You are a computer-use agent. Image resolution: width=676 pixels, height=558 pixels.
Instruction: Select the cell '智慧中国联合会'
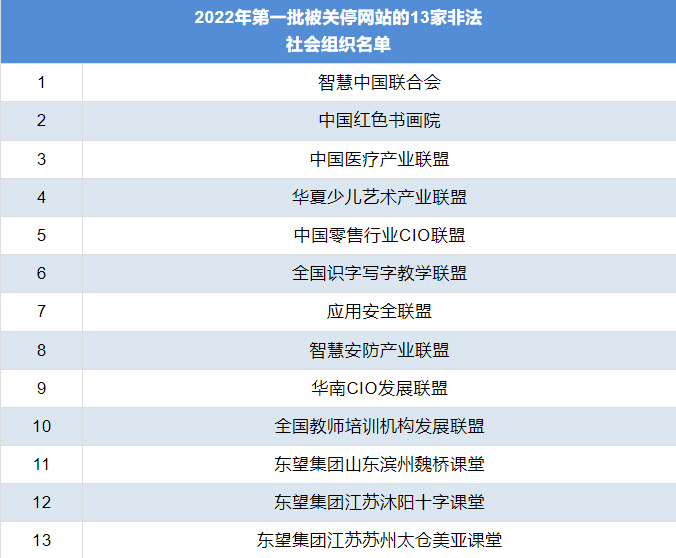tap(379, 82)
